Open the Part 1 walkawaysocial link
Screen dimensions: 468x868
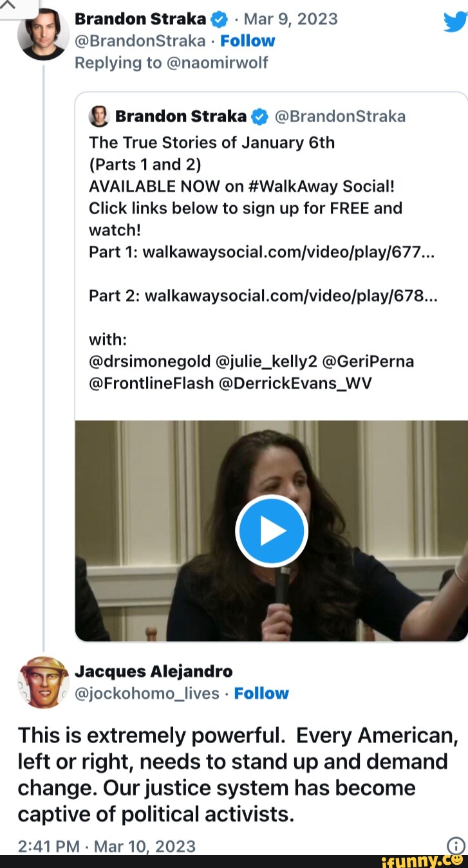point(290,253)
